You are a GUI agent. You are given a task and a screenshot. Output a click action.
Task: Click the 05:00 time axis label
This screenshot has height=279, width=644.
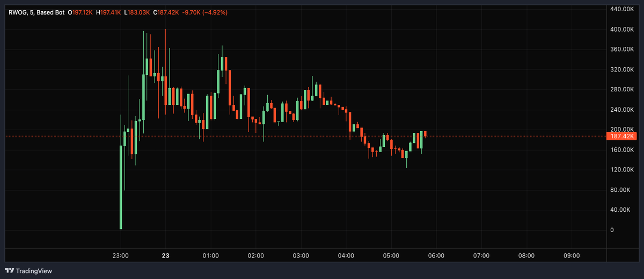point(391,256)
